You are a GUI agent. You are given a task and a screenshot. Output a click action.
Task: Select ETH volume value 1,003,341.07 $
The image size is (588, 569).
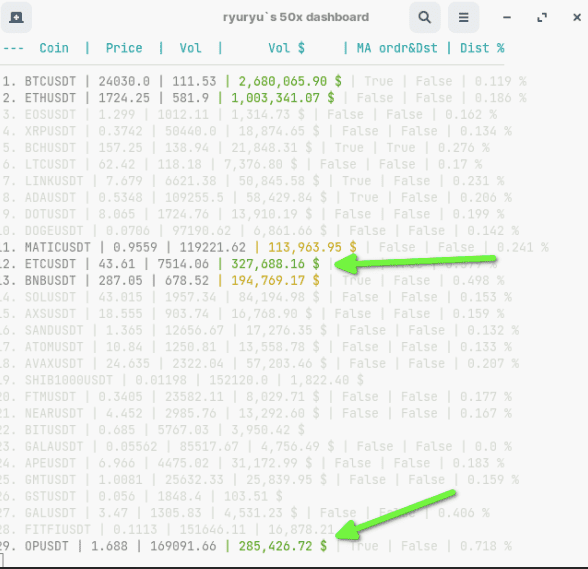point(283,98)
